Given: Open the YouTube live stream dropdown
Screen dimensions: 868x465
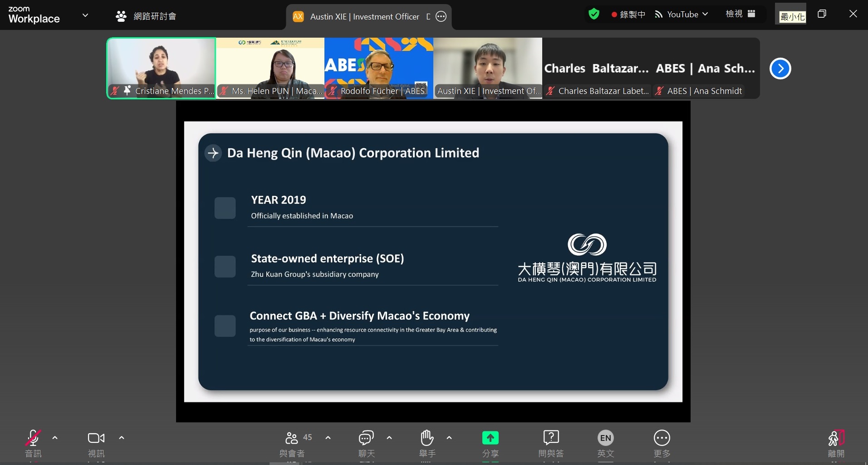Looking at the screenshot, I should pyautogui.click(x=682, y=15).
